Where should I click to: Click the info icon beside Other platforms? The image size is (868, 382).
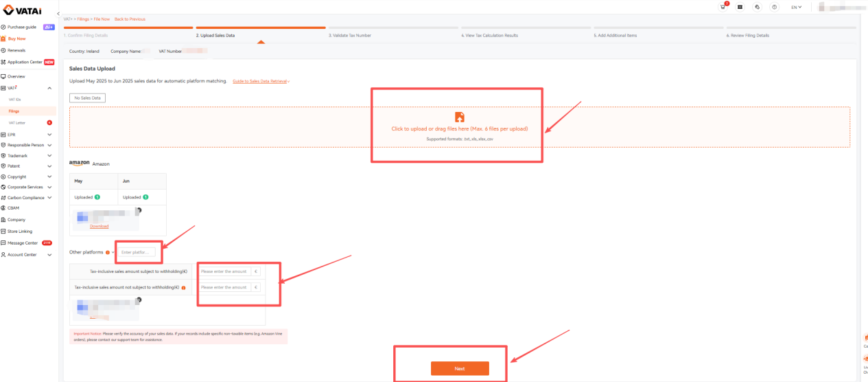click(x=108, y=252)
